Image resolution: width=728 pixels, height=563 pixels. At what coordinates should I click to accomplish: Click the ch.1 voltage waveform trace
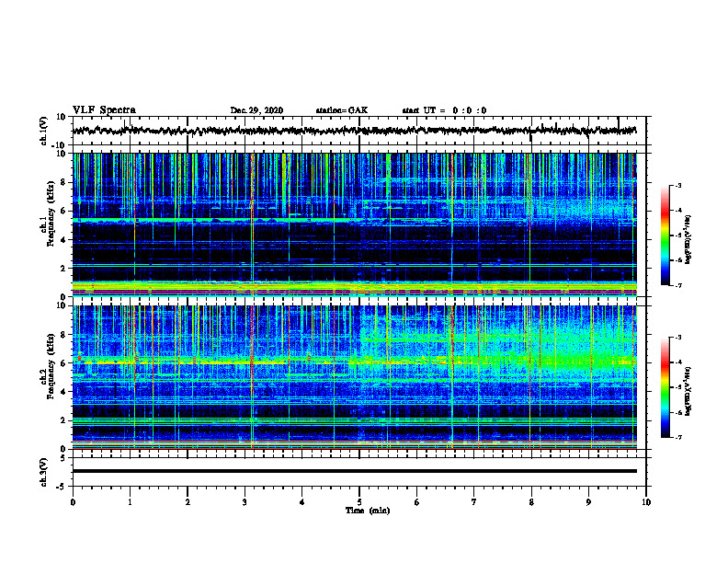(x=355, y=131)
